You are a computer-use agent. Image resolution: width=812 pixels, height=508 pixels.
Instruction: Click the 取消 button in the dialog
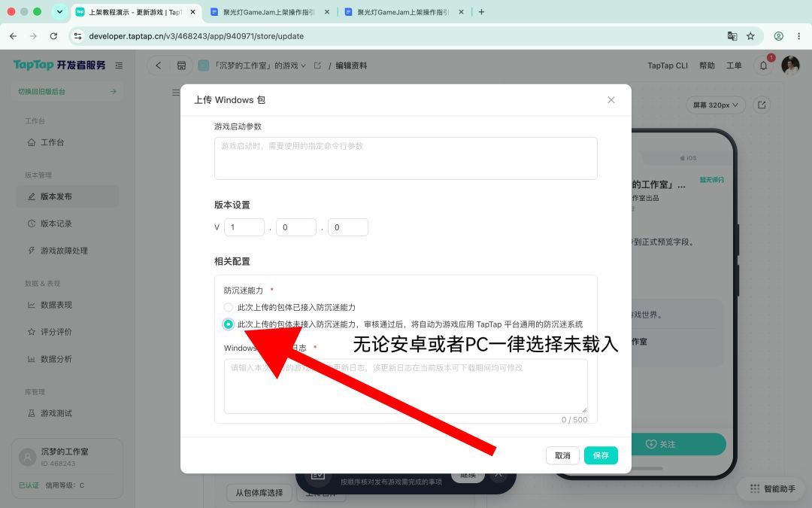[562, 455]
